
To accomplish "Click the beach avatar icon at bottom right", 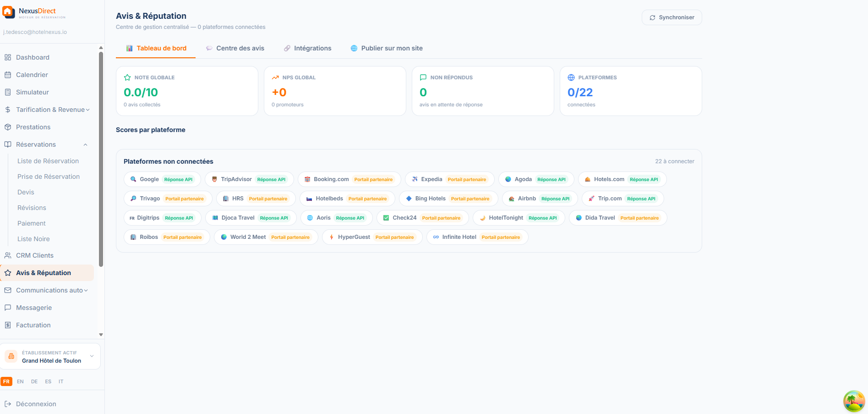I will pos(854,401).
